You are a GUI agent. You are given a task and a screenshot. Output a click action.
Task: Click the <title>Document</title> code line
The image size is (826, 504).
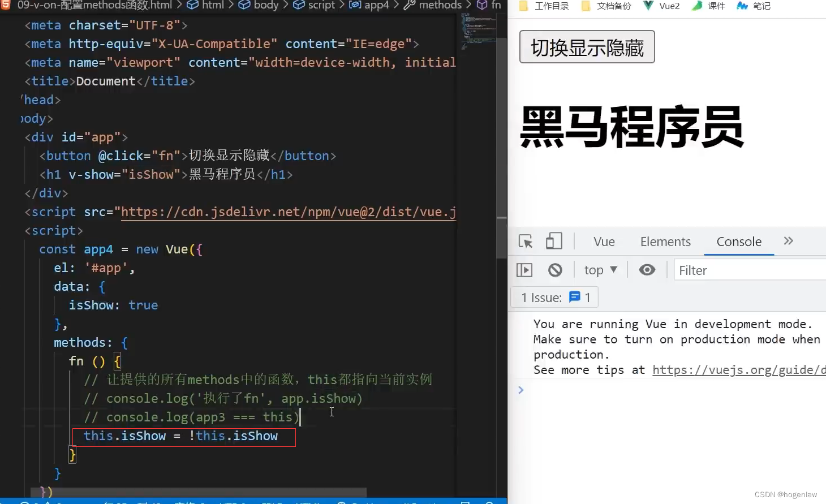pos(110,81)
